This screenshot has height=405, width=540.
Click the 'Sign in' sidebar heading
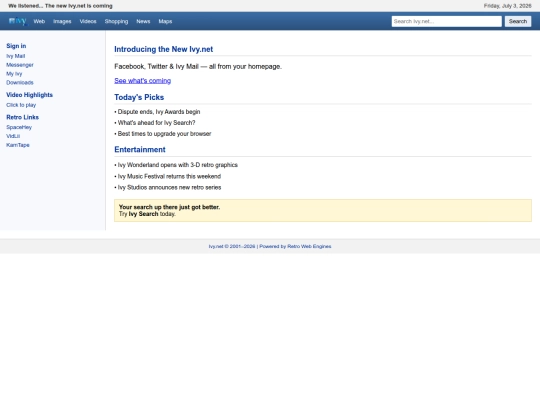coord(16,46)
